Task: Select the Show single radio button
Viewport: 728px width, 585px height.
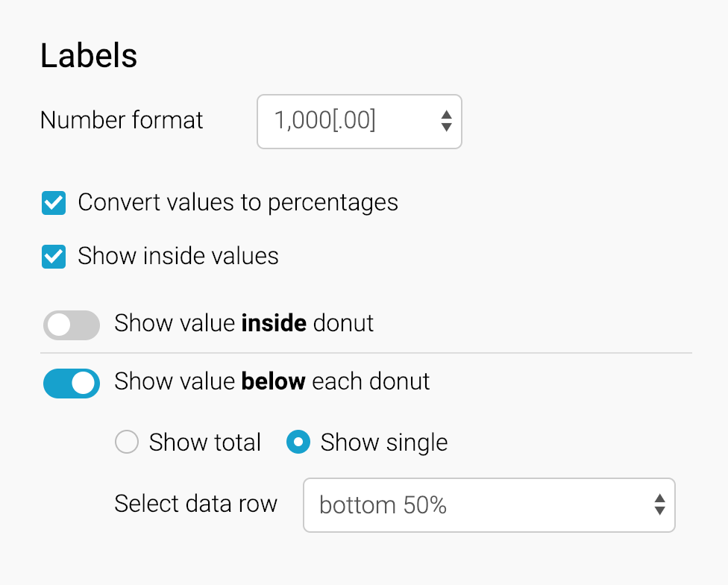Action: pyautogui.click(x=298, y=442)
